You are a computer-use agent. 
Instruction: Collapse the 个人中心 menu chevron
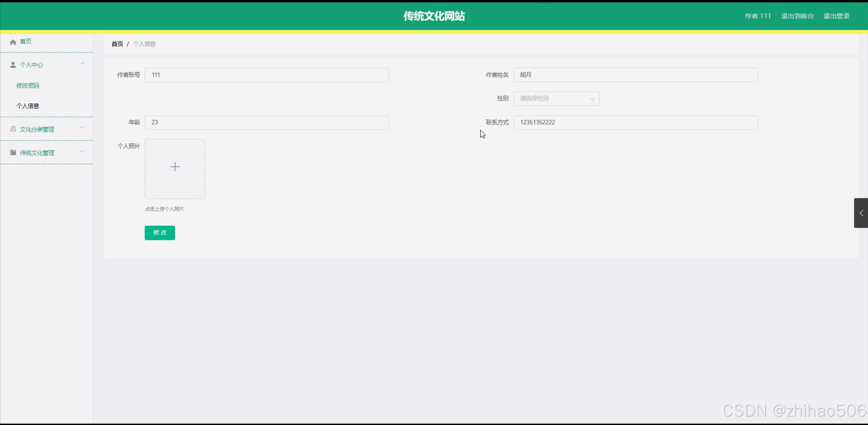point(82,64)
